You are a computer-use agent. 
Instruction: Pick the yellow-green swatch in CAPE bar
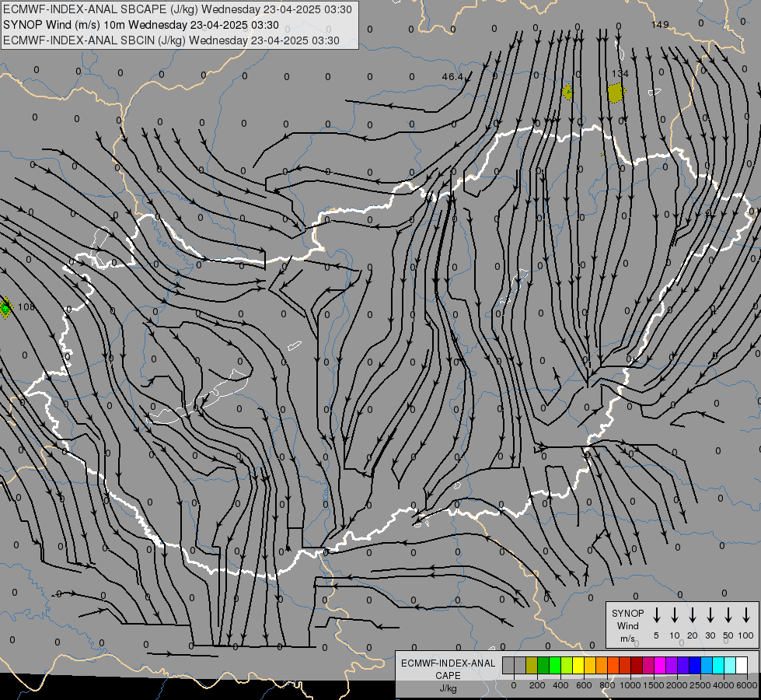[567, 665]
